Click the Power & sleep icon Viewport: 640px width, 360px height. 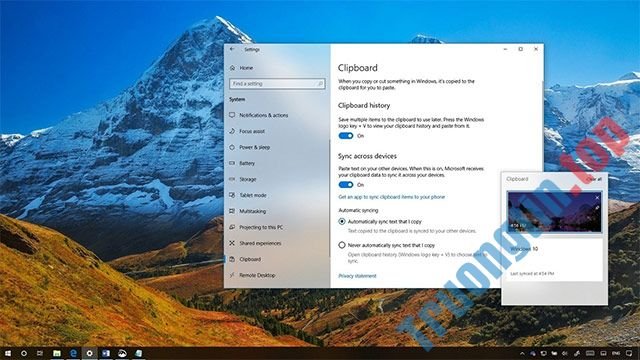pos(232,147)
